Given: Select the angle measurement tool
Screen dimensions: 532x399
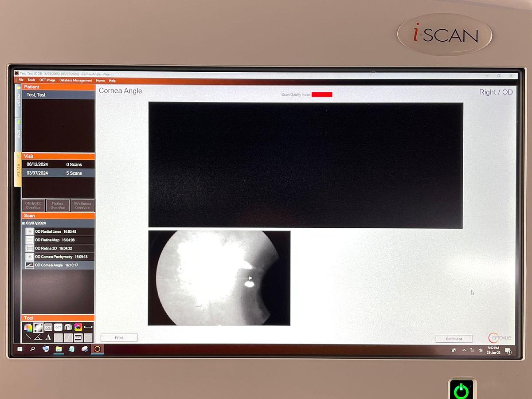Looking at the screenshot, I should tap(38, 337).
